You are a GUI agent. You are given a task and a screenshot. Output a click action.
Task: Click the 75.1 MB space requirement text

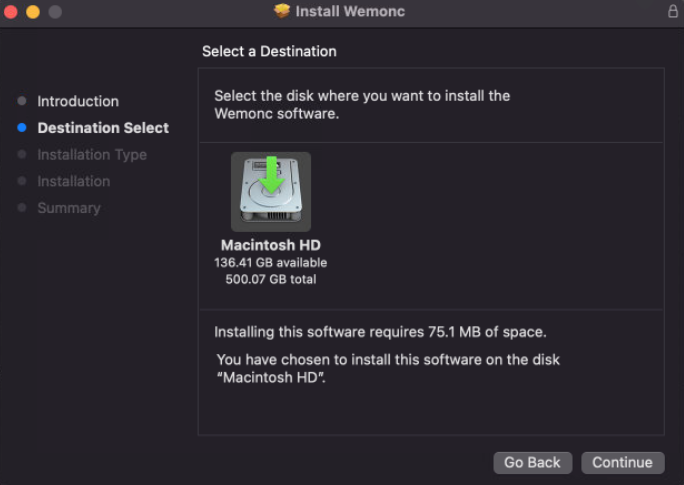pos(380,332)
